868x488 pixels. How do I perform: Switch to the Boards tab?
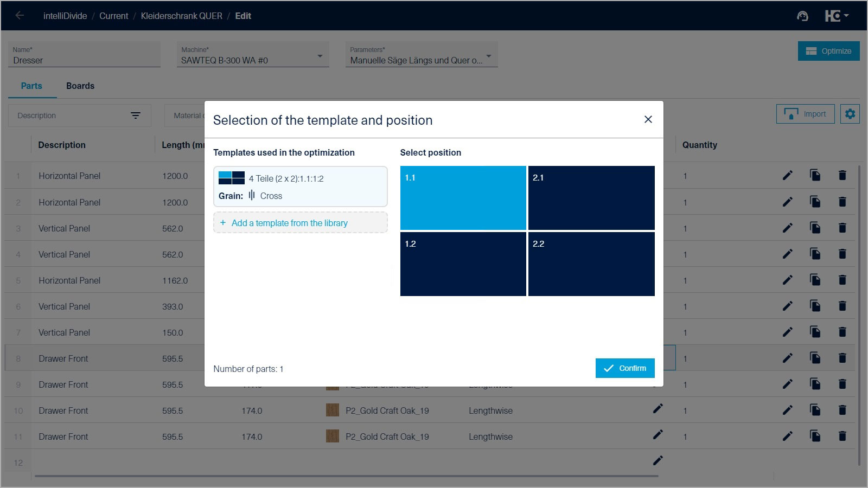80,86
